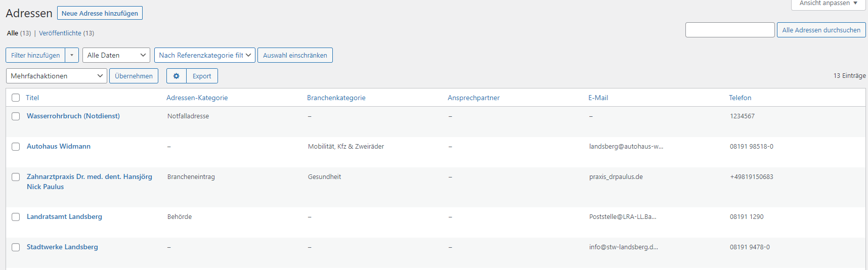Viewport: 868px width, 270px height.
Task: Click the Export button
Action: (202, 76)
